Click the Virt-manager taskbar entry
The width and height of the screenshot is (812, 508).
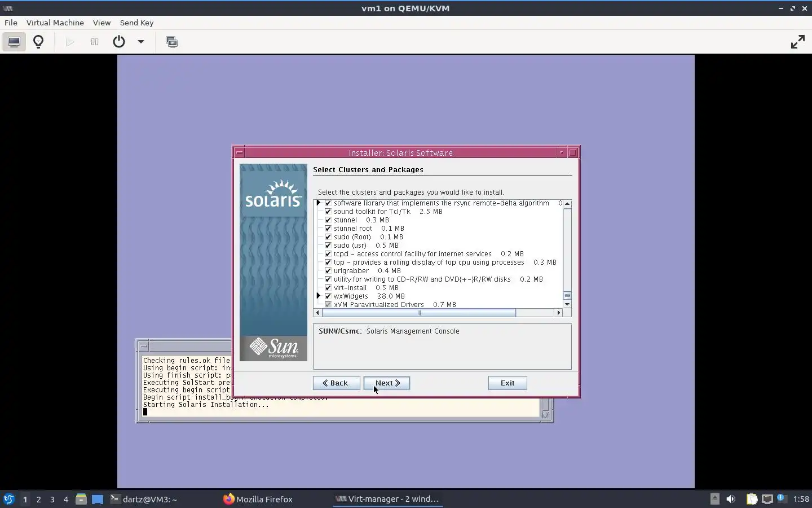[x=387, y=499]
